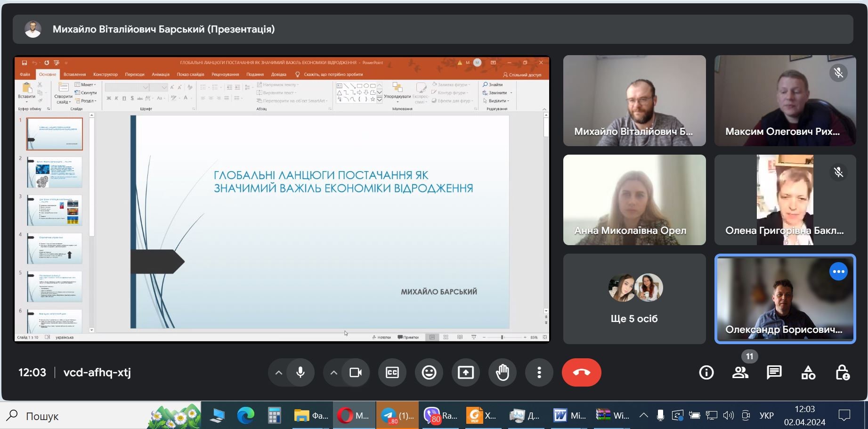Open host controls lock icon
Image resolution: width=868 pixels, height=429 pixels.
(842, 372)
